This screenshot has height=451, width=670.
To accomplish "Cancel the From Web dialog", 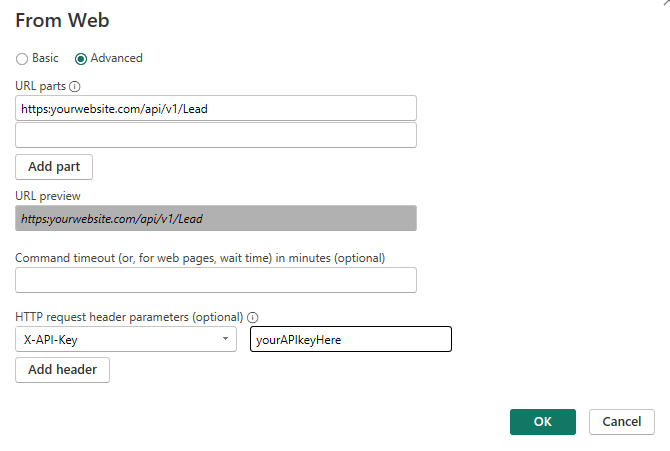I will [622, 421].
